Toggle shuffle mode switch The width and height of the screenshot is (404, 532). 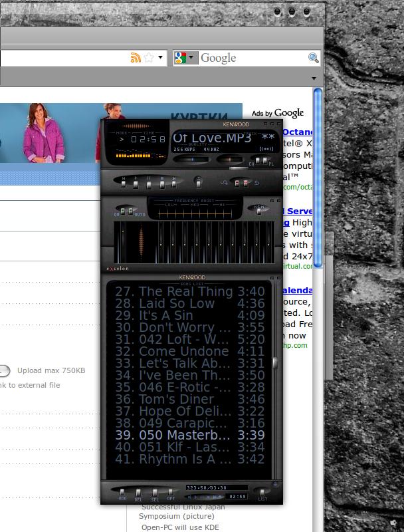tap(237, 183)
